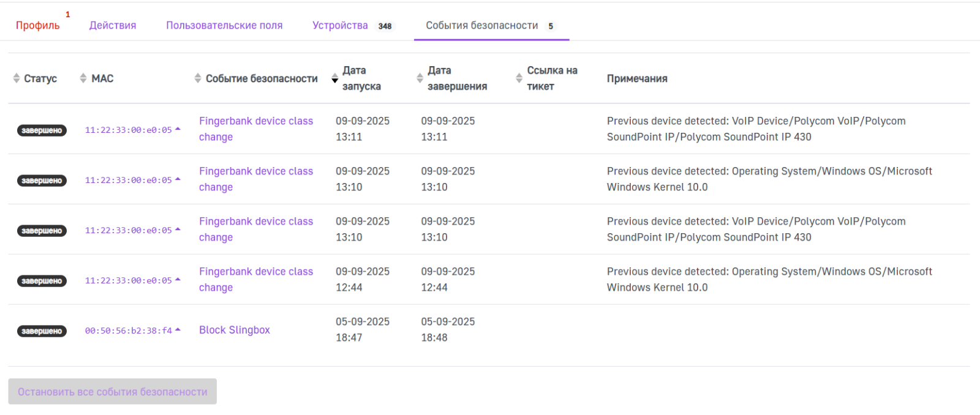Open the Профиль tab
This screenshot has width=980, height=415.
(x=38, y=26)
